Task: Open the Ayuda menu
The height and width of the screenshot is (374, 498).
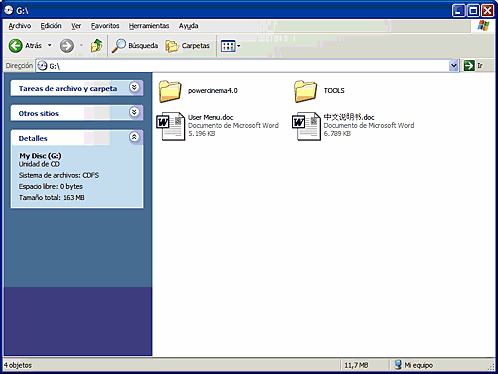Action: pos(189,26)
